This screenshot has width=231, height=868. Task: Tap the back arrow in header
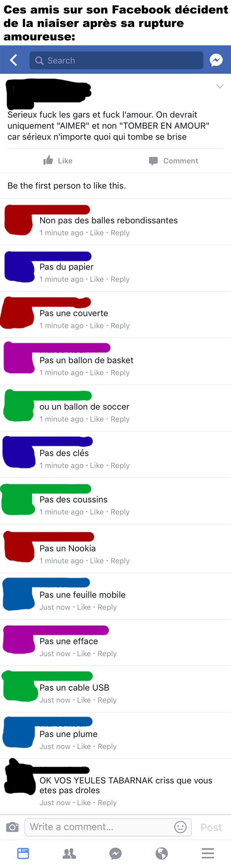click(x=14, y=60)
